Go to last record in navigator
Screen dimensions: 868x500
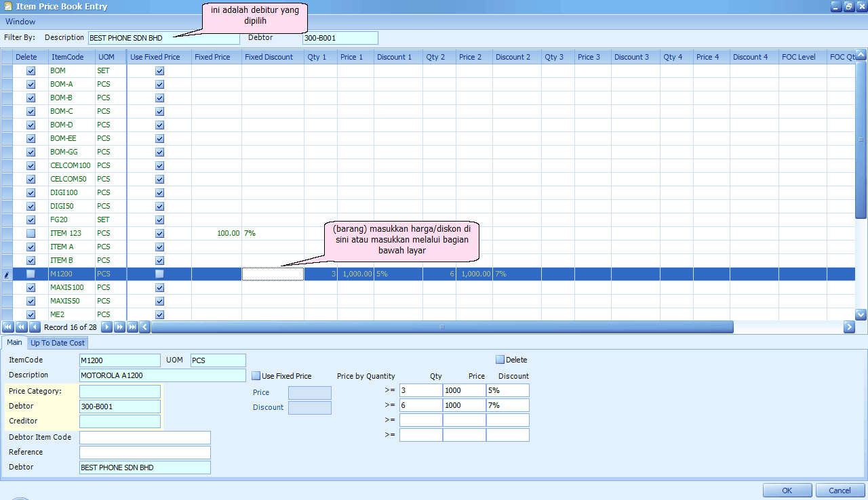132,327
